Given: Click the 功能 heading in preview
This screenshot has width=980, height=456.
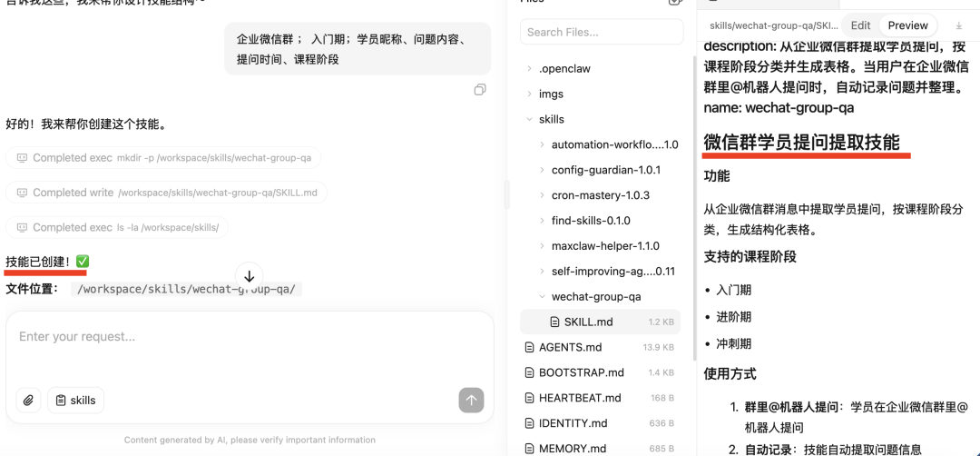Looking at the screenshot, I should click(716, 176).
